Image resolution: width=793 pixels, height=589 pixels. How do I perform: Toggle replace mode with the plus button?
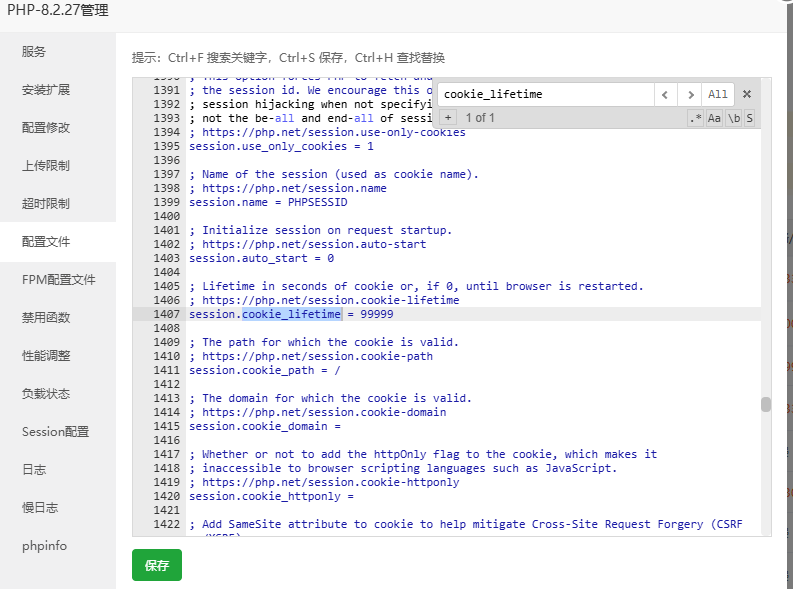(x=448, y=118)
